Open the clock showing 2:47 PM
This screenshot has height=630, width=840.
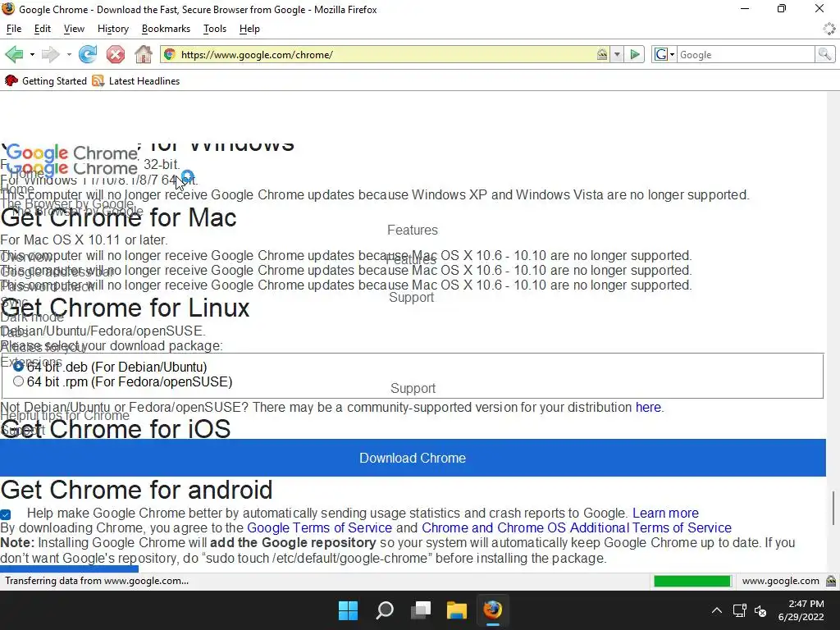click(801, 610)
